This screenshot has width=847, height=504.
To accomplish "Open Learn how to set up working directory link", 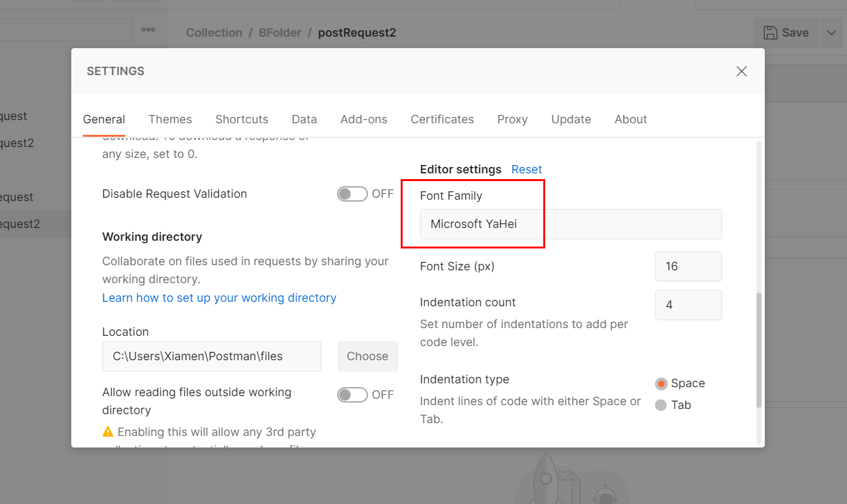I will tap(219, 298).
